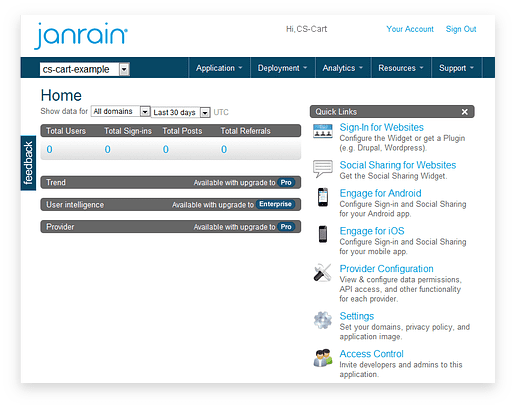Click the Your Account link
Screen dimensions: 515x408
click(410, 29)
